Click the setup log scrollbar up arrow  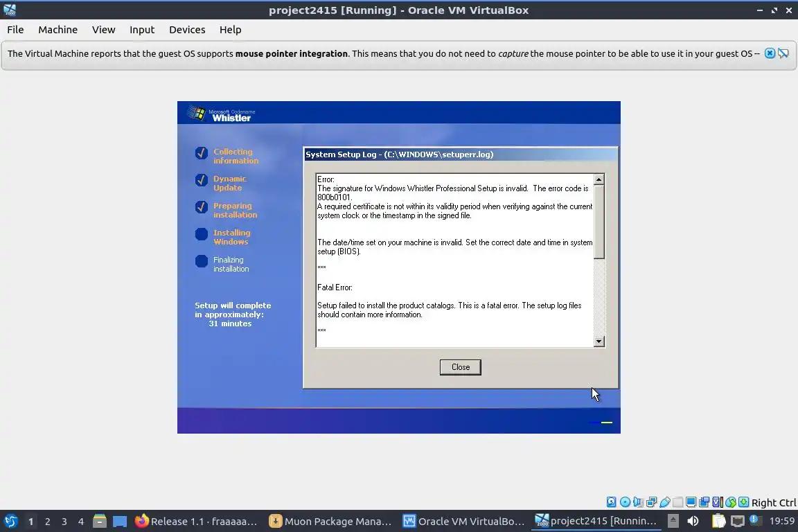pyautogui.click(x=599, y=179)
